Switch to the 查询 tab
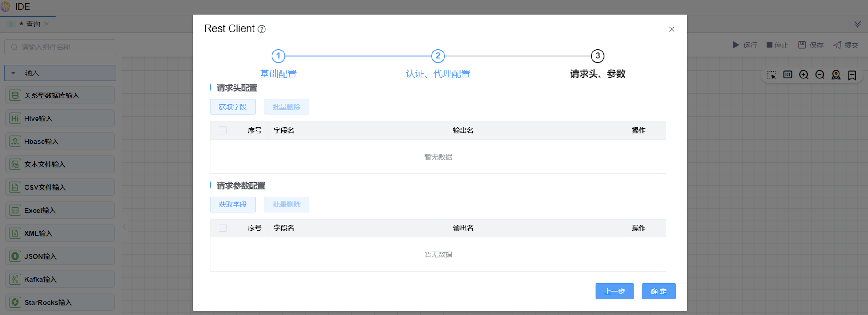This screenshot has height=315, width=868. (x=33, y=24)
